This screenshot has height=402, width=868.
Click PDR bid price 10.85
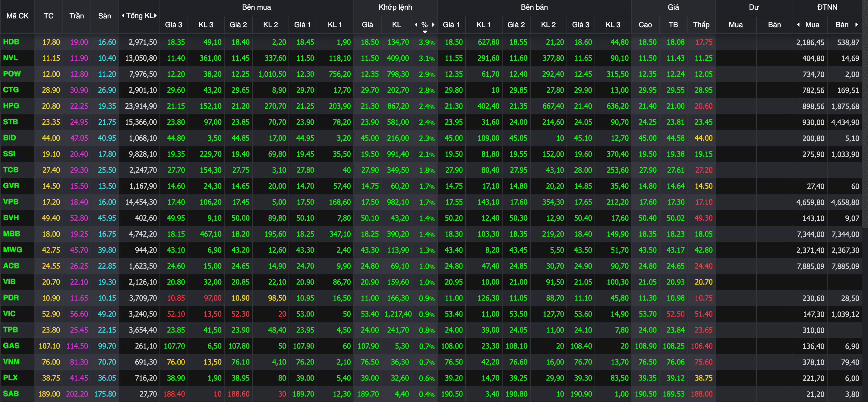[x=176, y=298]
